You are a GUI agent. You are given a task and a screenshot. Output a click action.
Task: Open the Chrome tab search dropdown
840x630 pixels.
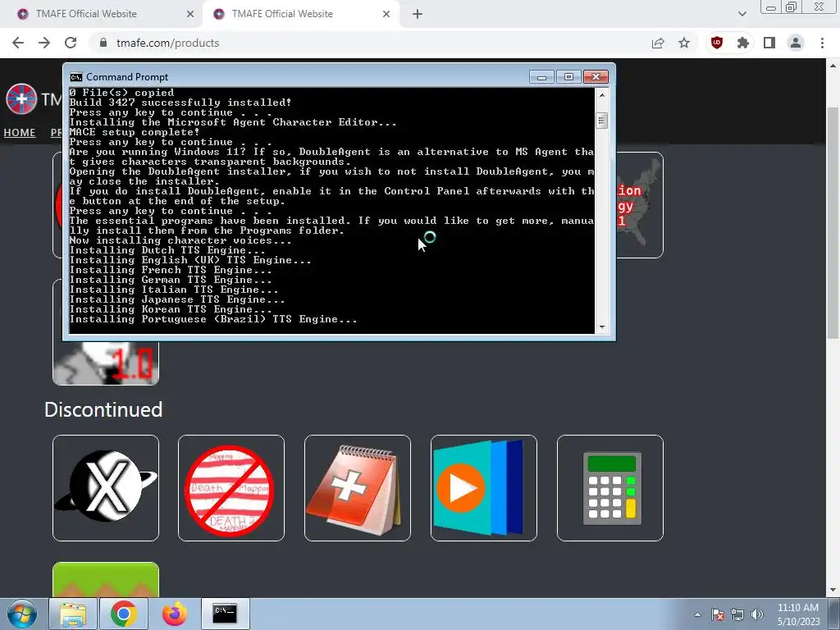[742, 14]
